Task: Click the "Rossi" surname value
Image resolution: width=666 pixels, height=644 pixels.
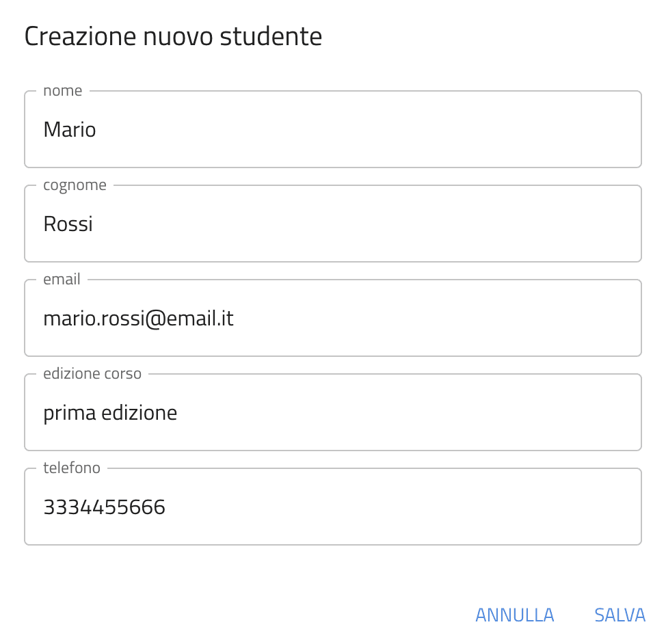Action: coord(68,224)
